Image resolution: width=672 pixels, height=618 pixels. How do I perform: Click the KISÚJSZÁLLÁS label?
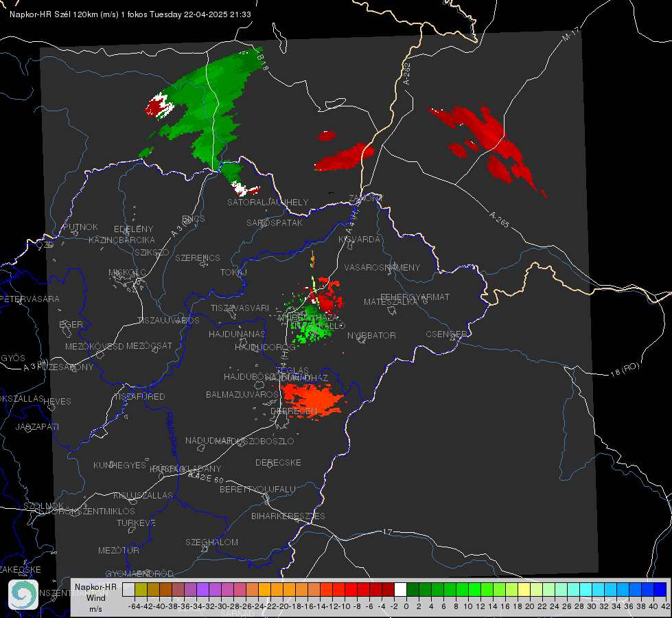tap(143, 495)
